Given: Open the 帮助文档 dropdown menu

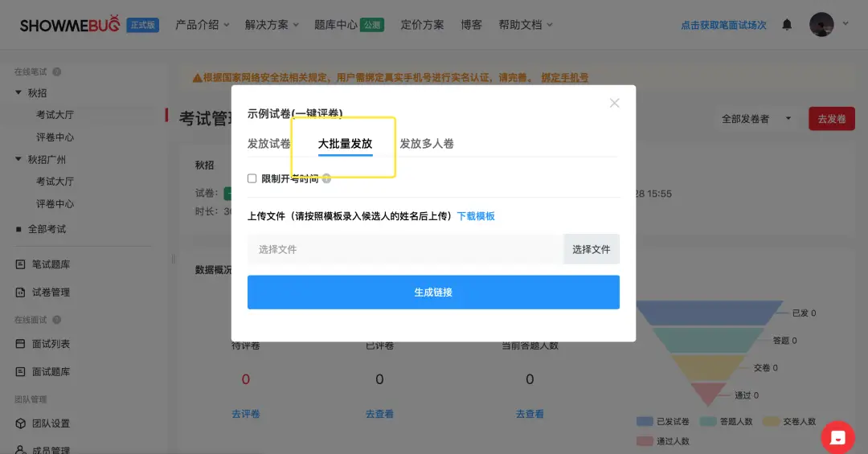Looking at the screenshot, I should pyautogui.click(x=526, y=25).
